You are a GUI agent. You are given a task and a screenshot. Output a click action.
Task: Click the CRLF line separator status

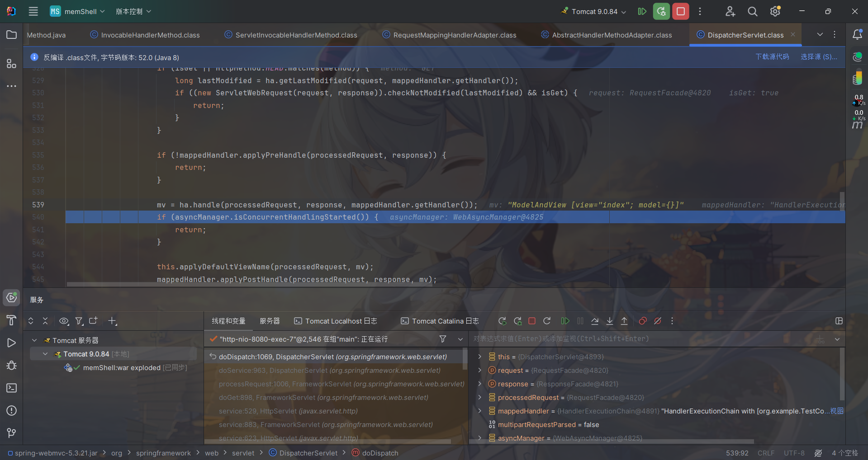click(766, 453)
